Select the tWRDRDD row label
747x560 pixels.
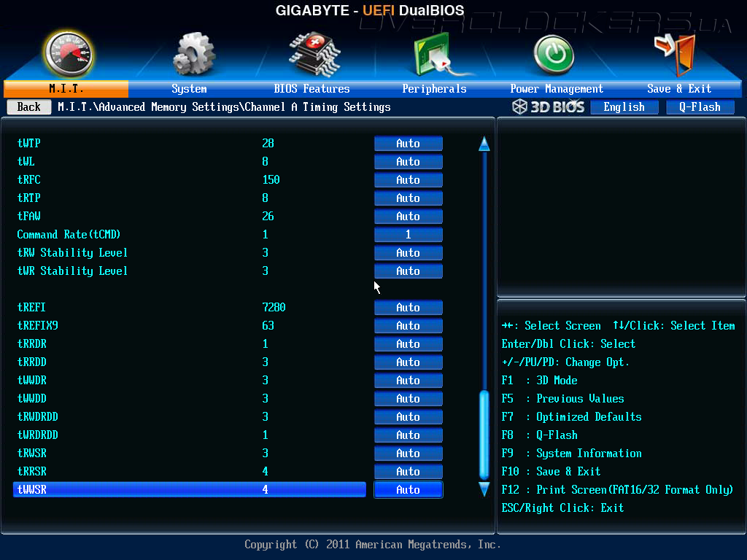(x=38, y=435)
